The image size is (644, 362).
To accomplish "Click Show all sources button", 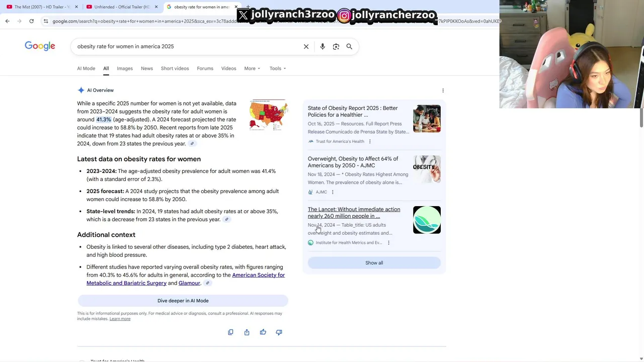I will click(374, 263).
